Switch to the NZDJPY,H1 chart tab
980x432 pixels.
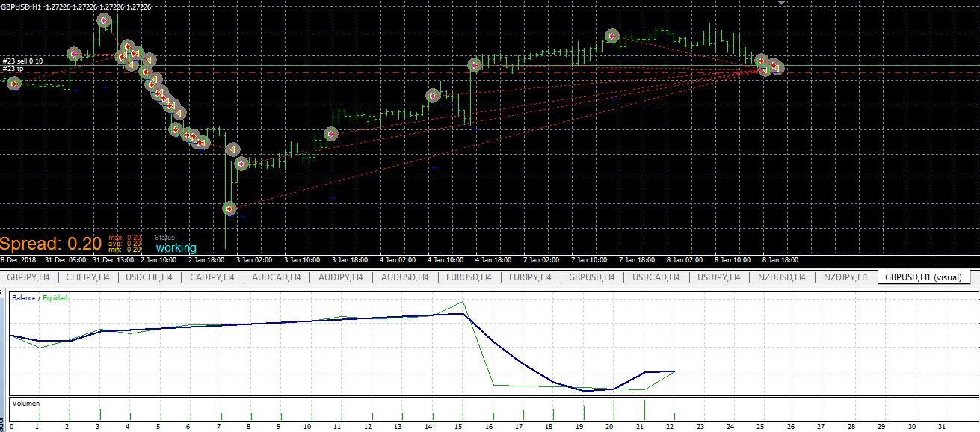tap(845, 277)
